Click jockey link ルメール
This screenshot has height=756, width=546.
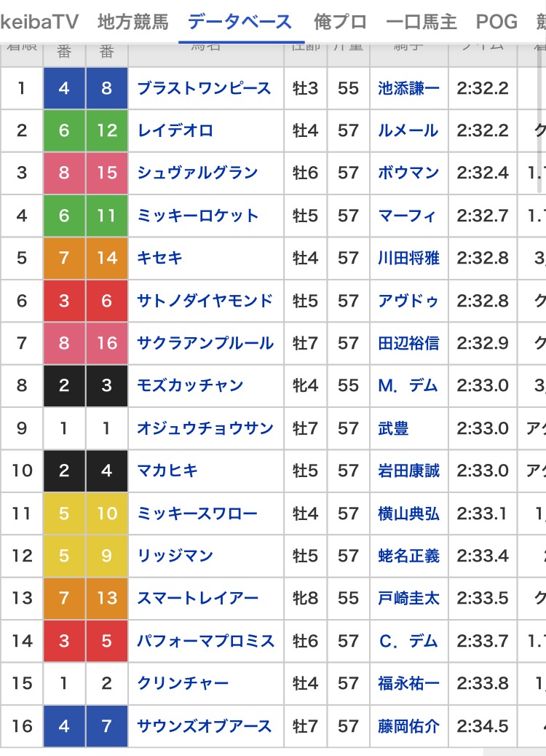[x=408, y=130]
